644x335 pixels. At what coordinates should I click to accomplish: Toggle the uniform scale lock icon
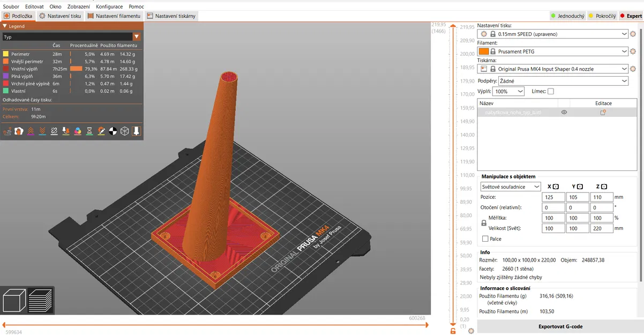coord(483,223)
